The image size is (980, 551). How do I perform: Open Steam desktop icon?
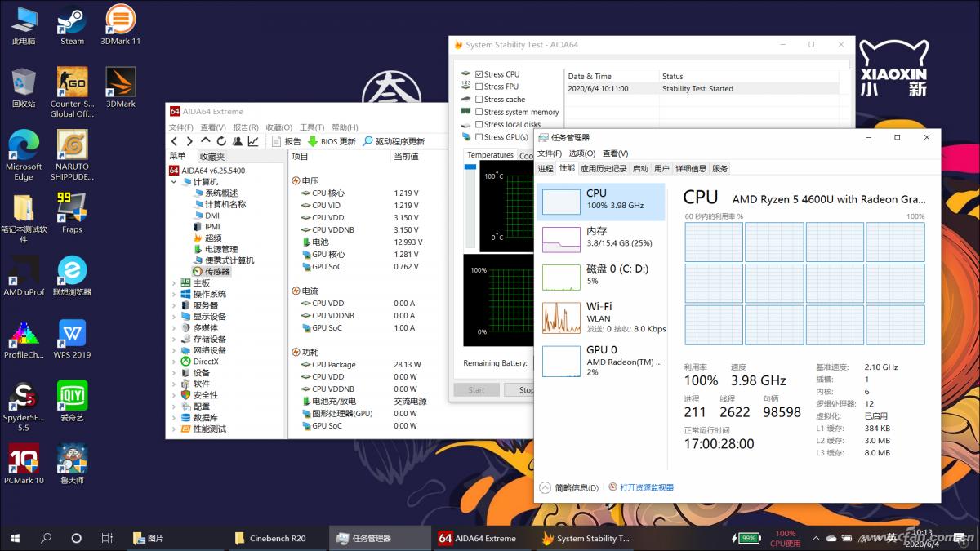pos(72,25)
